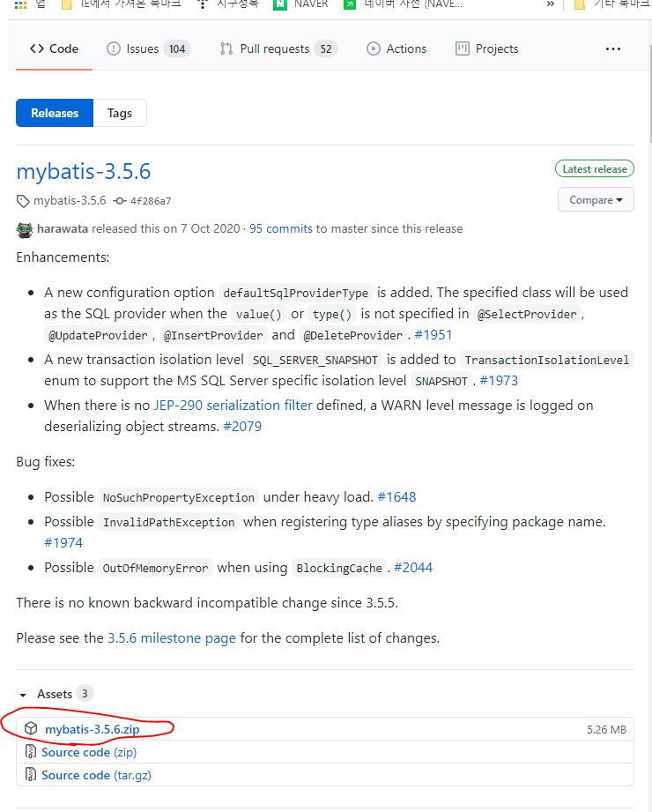
Task: Open the 3.5.6 milestone page link
Action: coord(172,638)
